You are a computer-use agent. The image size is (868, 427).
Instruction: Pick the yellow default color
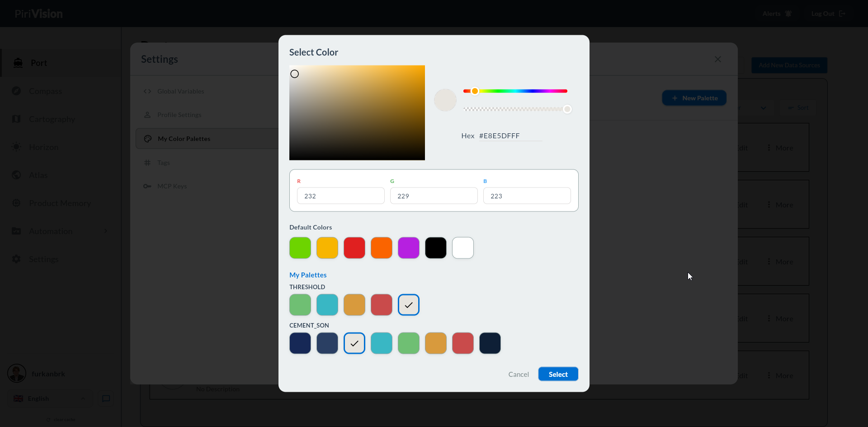point(327,248)
